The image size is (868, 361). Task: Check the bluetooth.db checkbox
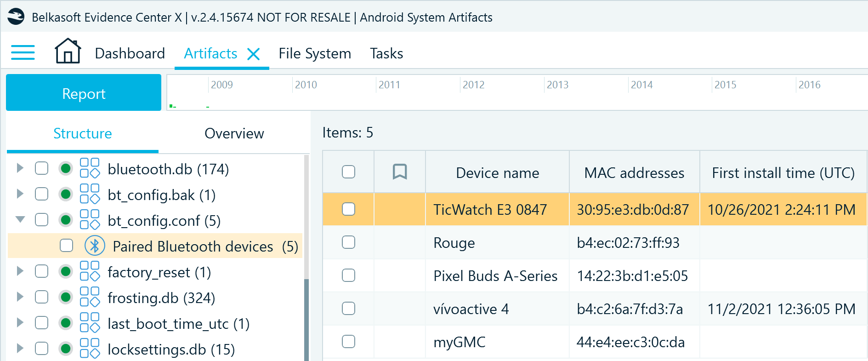pyautogui.click(x=42, y=168)
